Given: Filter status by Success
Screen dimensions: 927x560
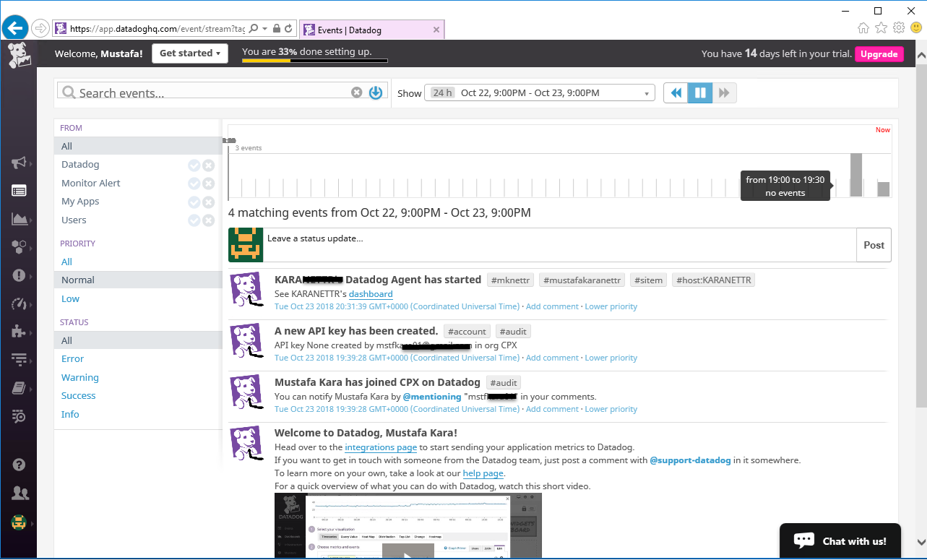Looking at the screenshot, I should (x=79, y=396).
